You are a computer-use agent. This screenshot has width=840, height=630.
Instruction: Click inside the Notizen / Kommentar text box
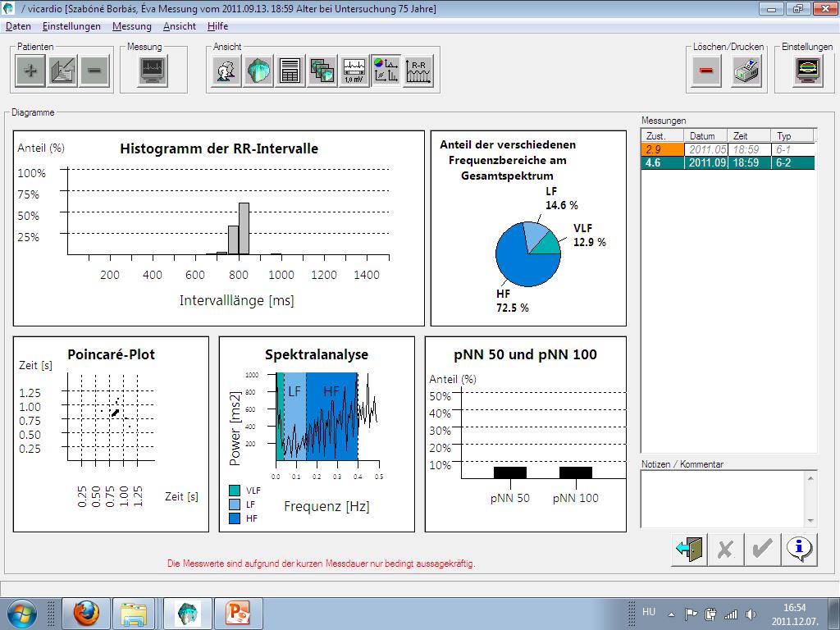pyautogui.click(x=724, y=499)
